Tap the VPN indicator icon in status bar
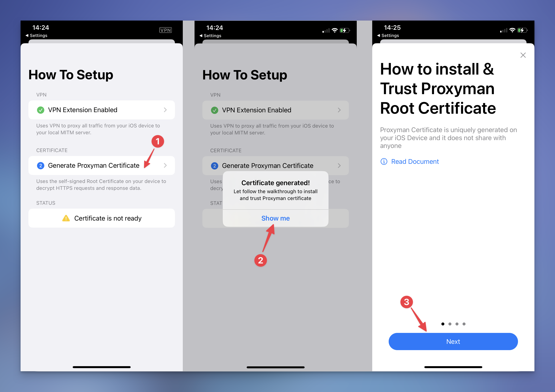Viewport: 555px width, 392px height. (x=166, y=29)
